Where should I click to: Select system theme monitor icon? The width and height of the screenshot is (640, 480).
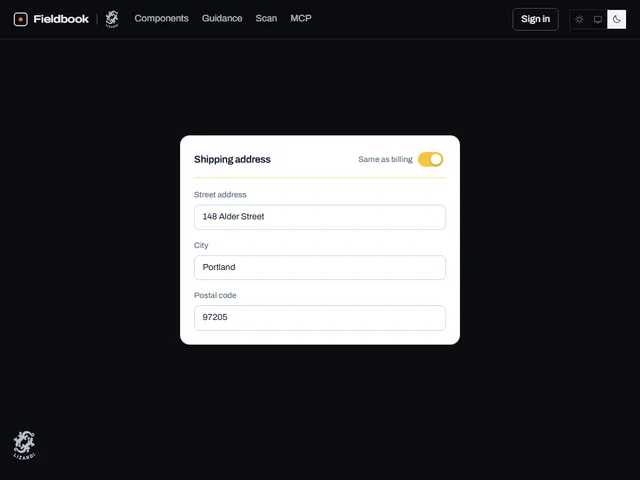[x=598, y=19]
